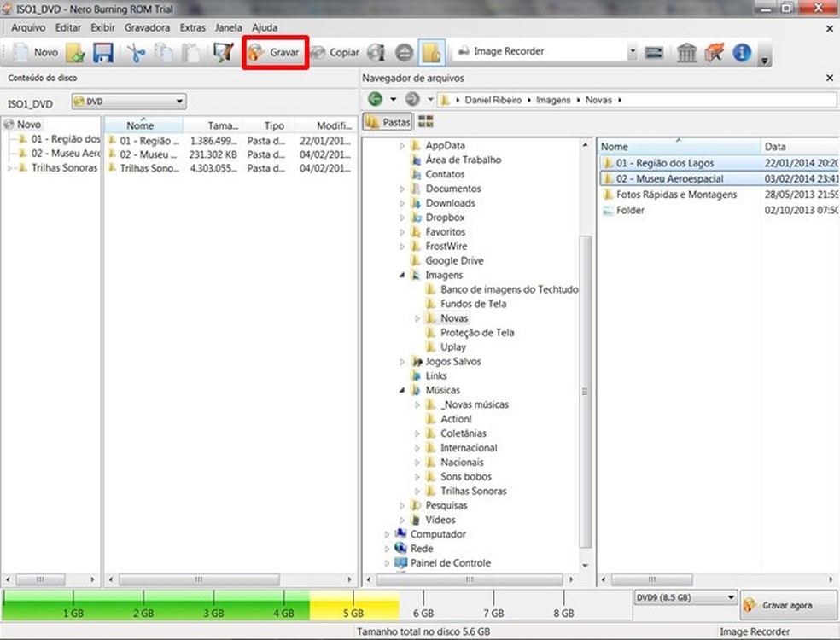Click the Copiar disc copy button

335,52
